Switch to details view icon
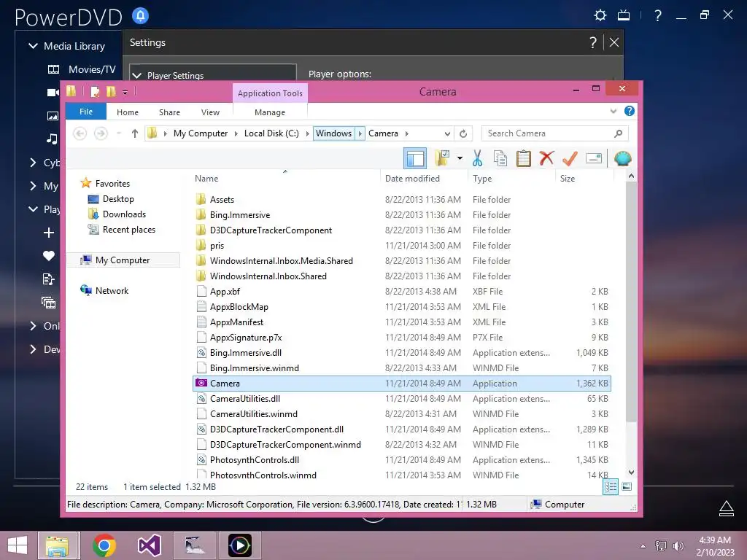The height and width of the screenshot is (560, 747). click(611, 486)
